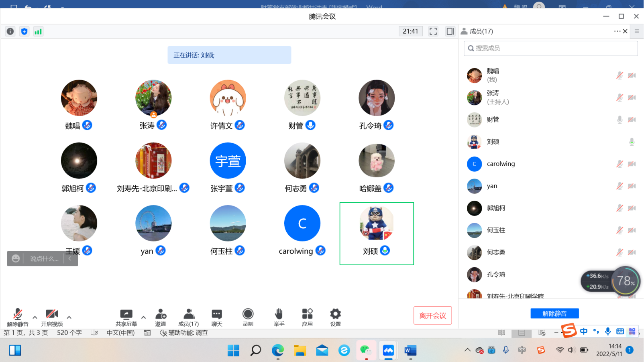
Task: Open the emoji picker in chat popup
Action: (x=16, y=258)
